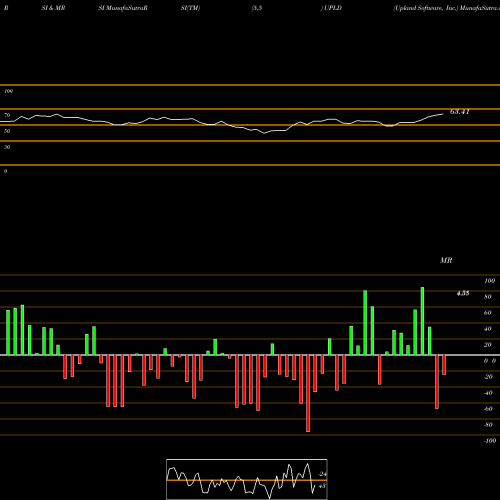500x500 pixels.
Task: Click the UPLD ticker symbol in header
Action: pyautogui.click(x=333, y=8)
